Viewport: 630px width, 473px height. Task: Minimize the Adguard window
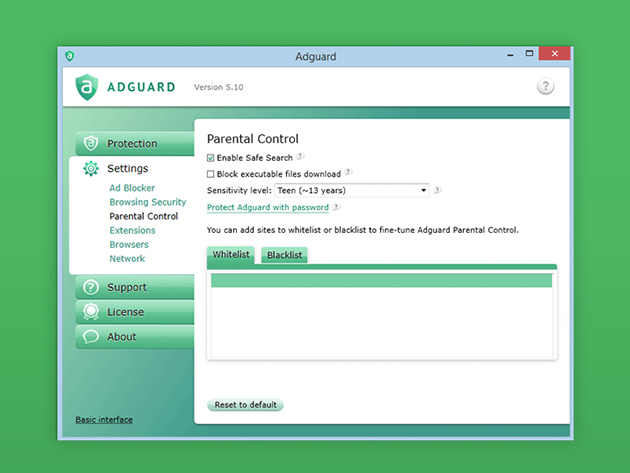pos(510,54)
